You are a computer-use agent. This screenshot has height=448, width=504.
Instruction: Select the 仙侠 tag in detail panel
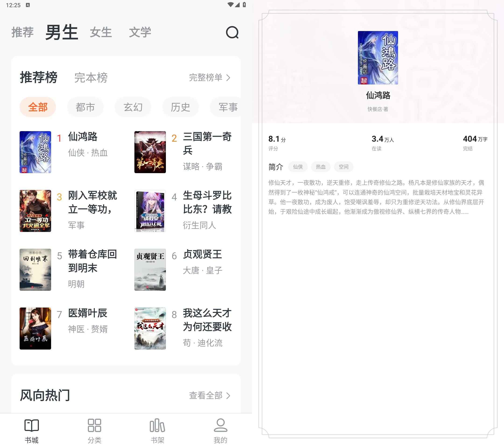(x=298, y=167)
